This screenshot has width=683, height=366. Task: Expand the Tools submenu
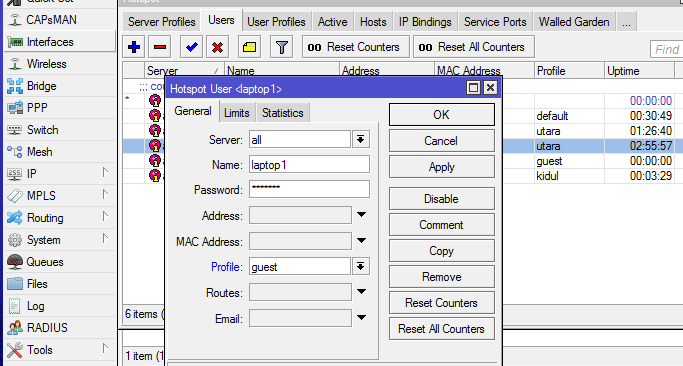[105, 349]
